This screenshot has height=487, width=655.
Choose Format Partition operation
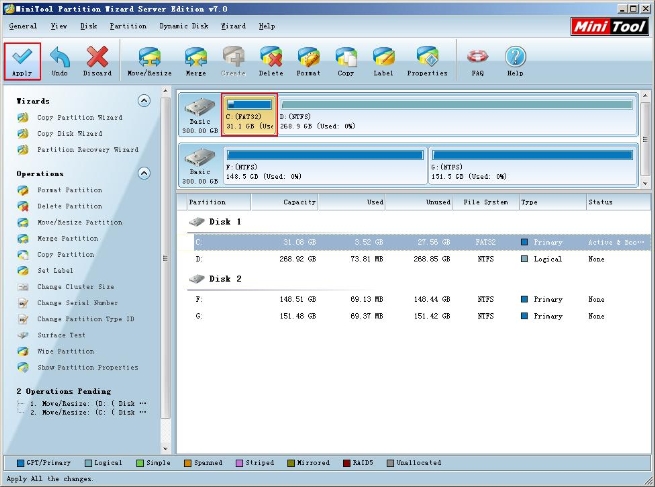coord(69,190)
